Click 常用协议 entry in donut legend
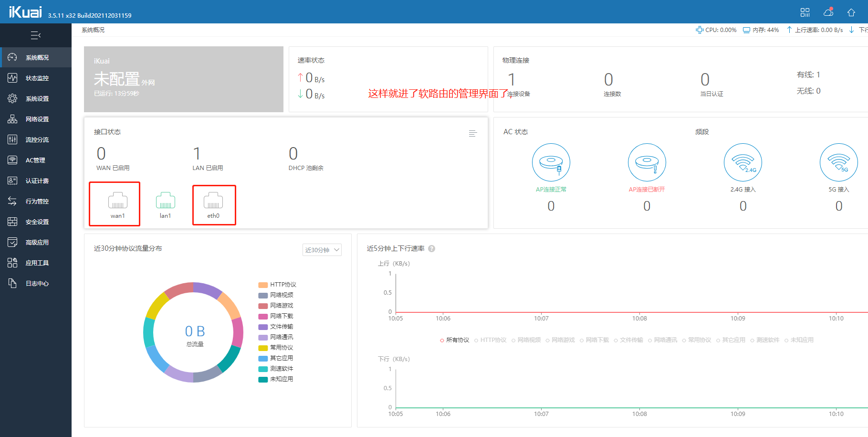Image resolution: width=868 pixels, height=437 pixels. tap(276, 348)
